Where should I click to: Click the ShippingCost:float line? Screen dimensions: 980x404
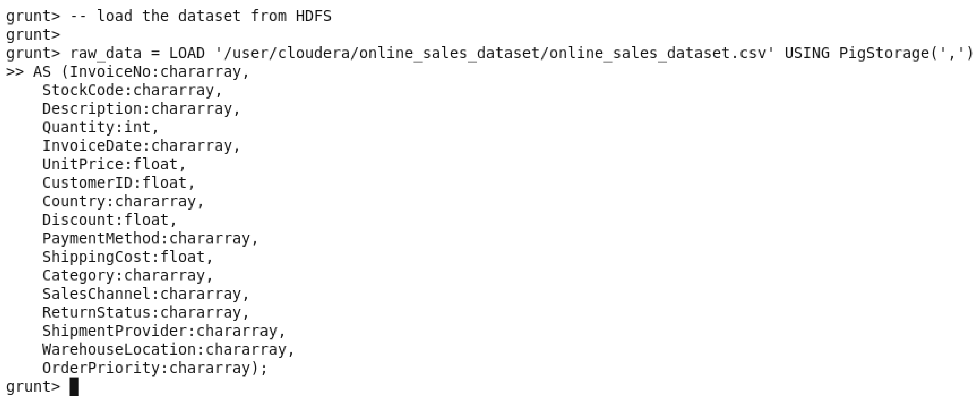[127, 257]
